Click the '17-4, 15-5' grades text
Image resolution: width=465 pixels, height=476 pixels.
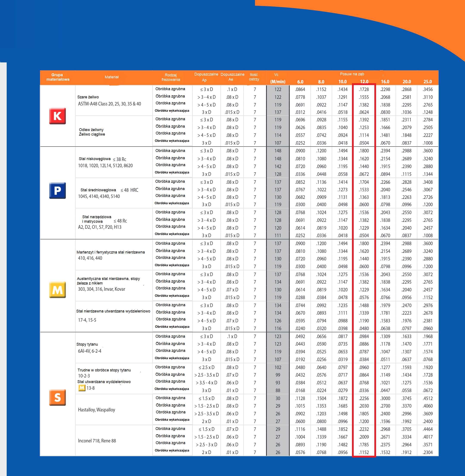(87, 320)
